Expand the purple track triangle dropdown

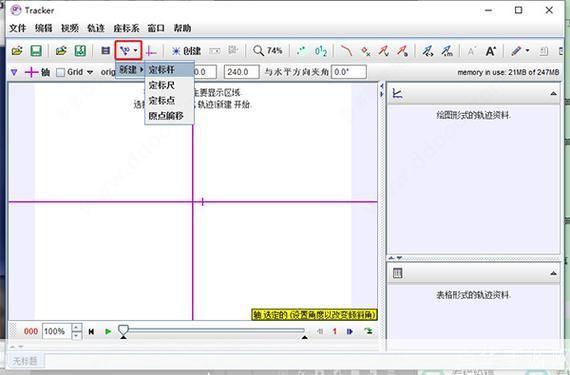point(14,72)
